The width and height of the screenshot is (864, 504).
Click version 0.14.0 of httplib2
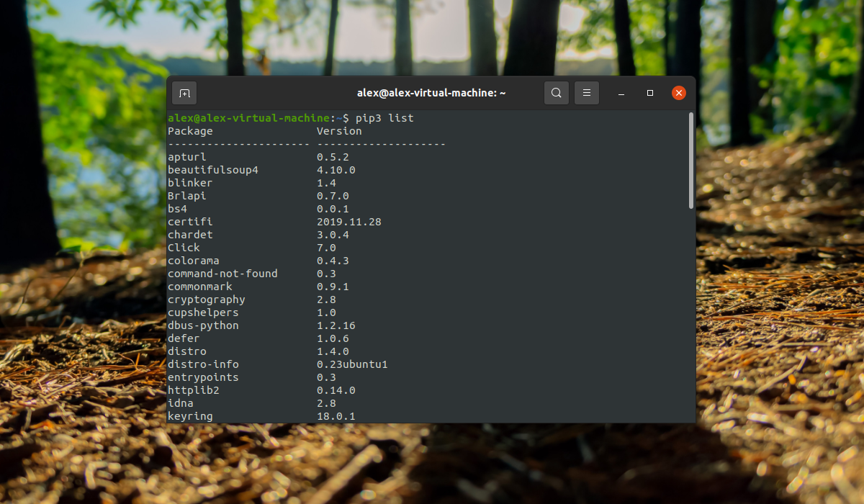336,390
